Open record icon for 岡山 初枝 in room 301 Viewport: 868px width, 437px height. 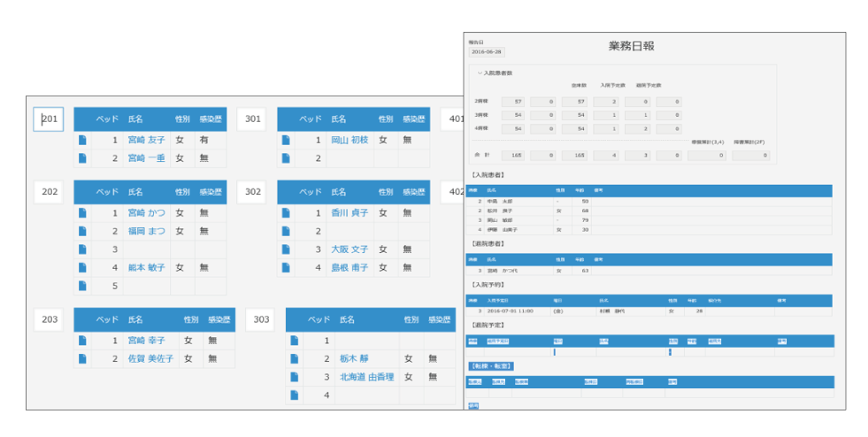[286, 140]
